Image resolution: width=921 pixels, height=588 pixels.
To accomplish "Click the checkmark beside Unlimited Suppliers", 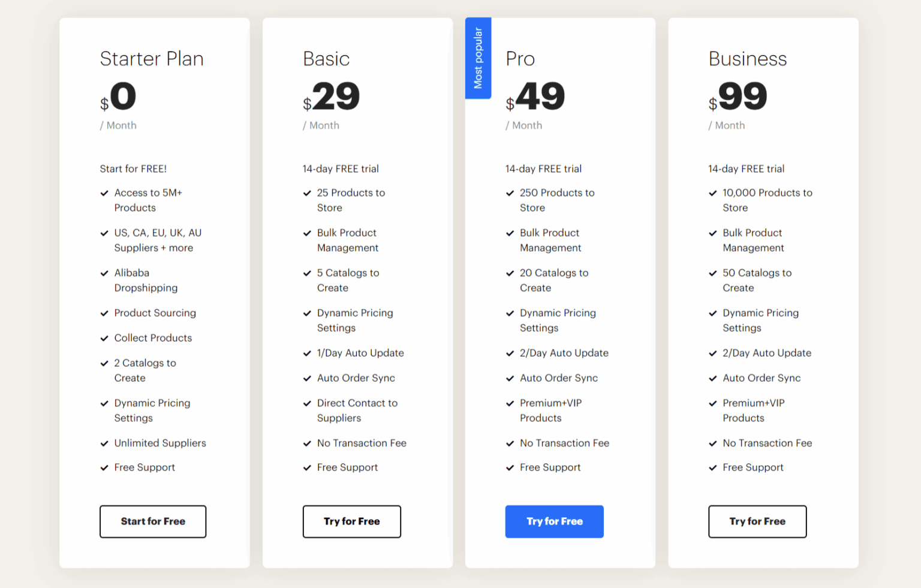I will click(104, 444).
